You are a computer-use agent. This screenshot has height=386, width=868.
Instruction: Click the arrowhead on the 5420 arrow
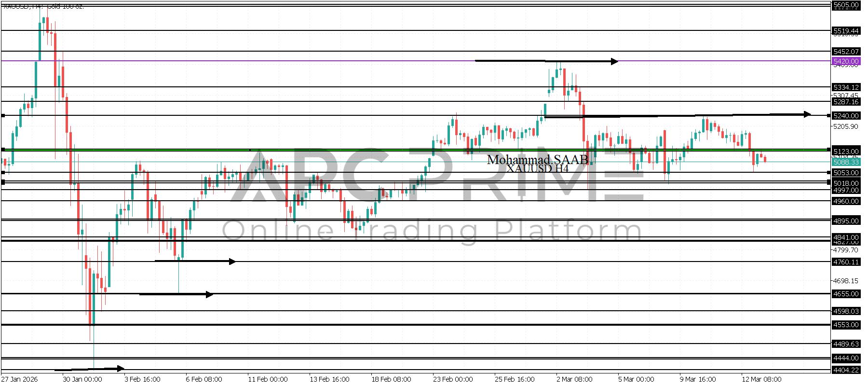[614, 61]
